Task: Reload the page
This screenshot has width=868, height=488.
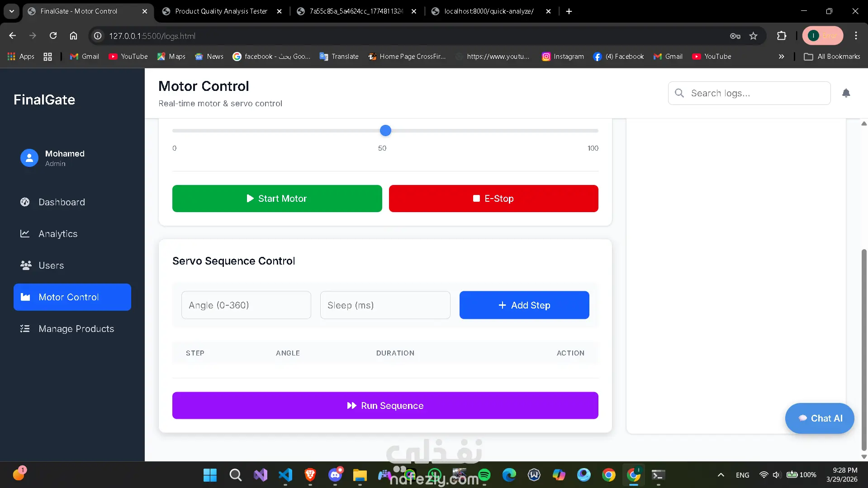Action: (x=53, y=36)
